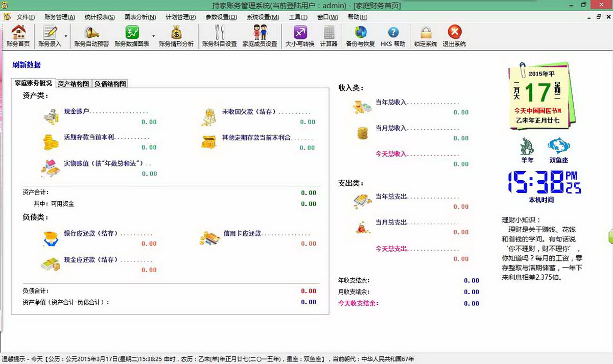Lock the system via 锁定系统

tap(426, 36)
